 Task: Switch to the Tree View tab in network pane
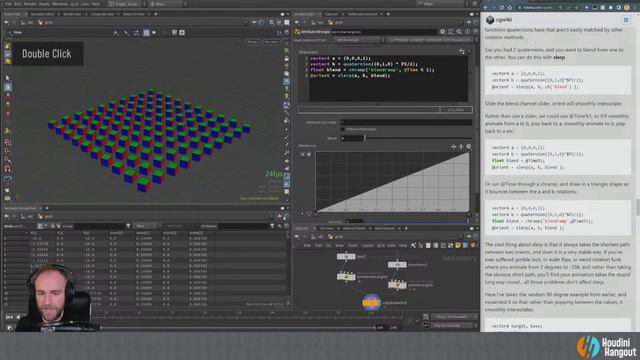[326, 228]
